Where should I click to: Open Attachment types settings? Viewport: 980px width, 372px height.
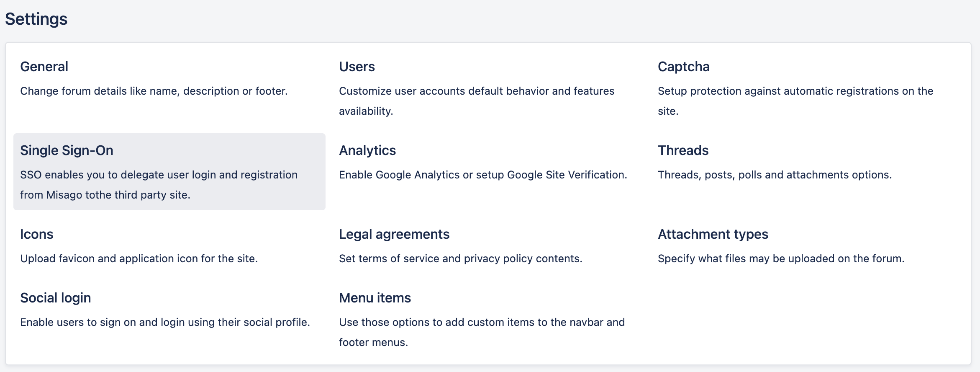click(713, 234)
